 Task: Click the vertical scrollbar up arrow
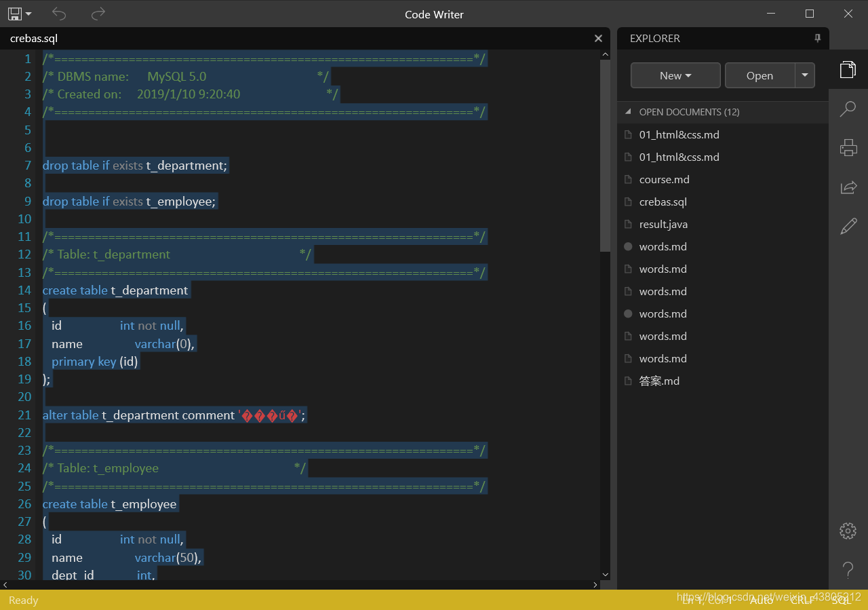point(605,54)
